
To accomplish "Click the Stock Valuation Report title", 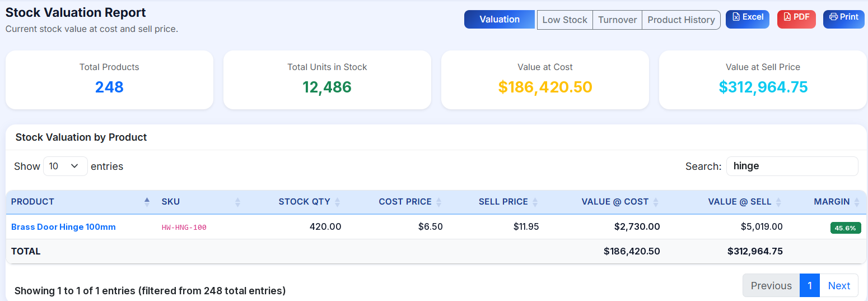I will [x=76, y=12].
